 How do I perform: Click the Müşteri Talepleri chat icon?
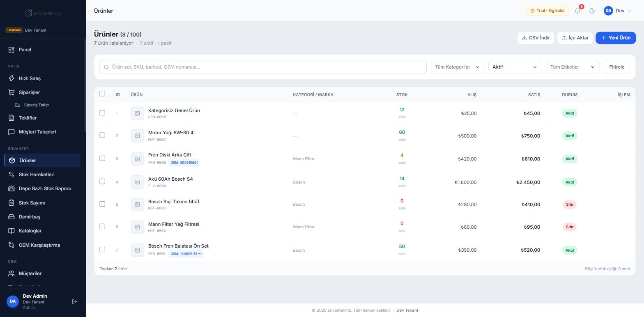[11, 132]
